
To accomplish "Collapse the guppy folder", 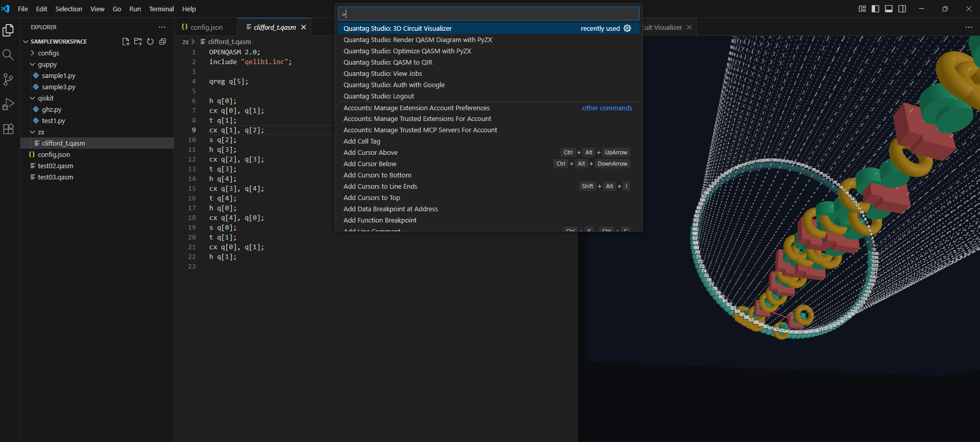I will point(47,64).
